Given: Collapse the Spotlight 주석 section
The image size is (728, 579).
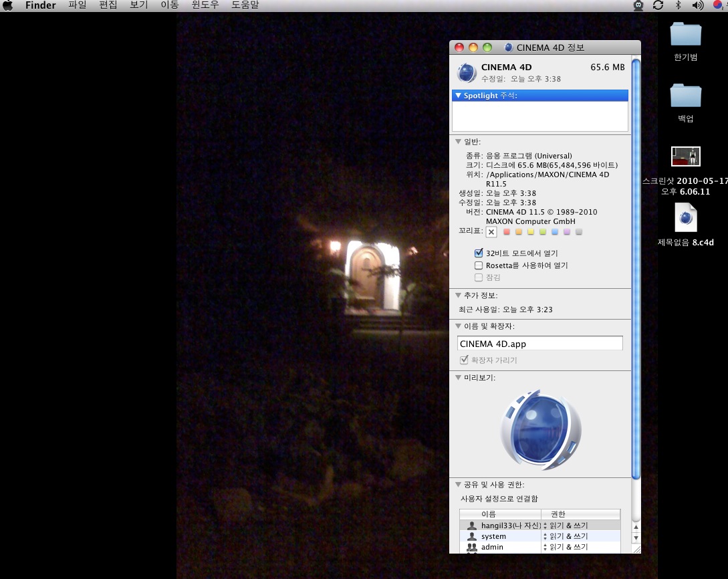Looking at the screenshot, I should click(458, 95).
